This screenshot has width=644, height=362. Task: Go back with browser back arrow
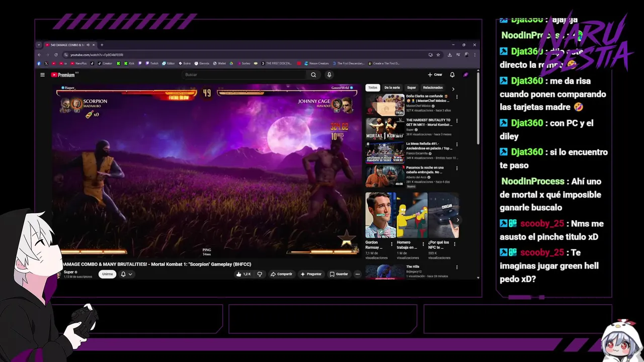click(x=39, y=55)
